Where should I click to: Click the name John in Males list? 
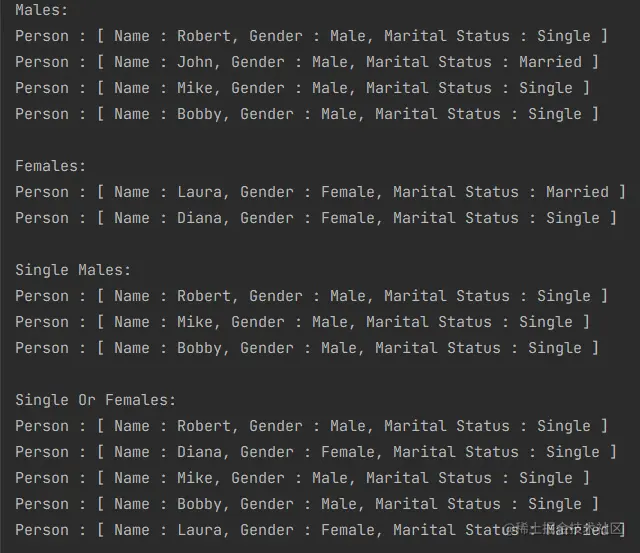[195, 62]
